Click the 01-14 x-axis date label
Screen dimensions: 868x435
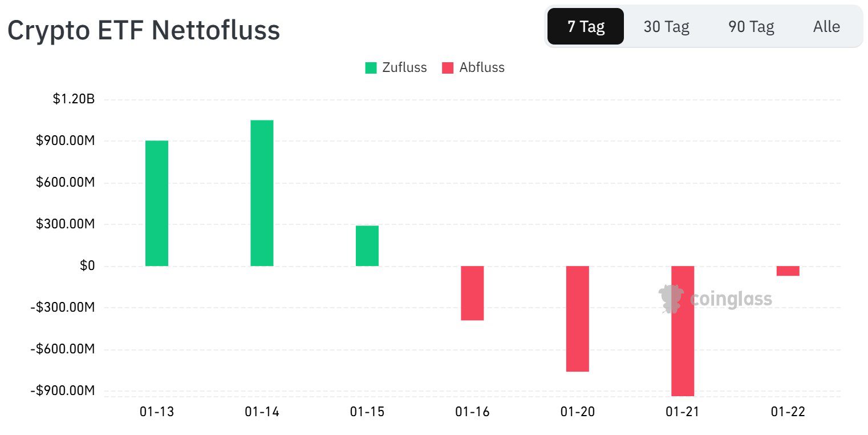262,412
